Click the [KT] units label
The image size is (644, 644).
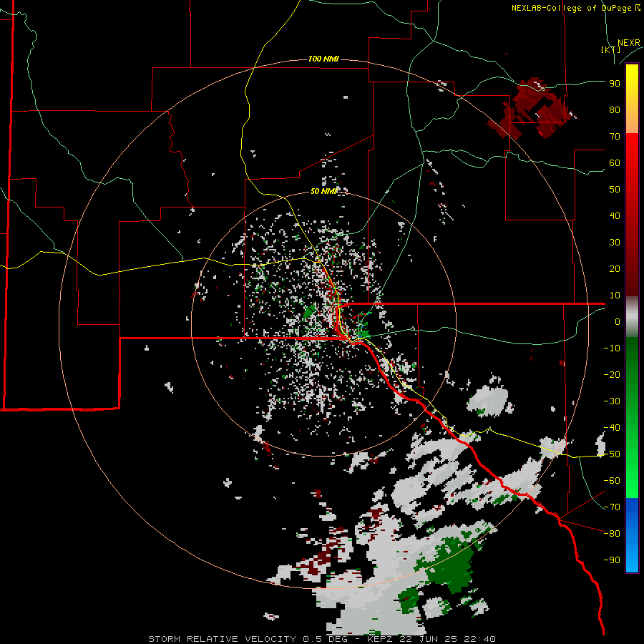click(x=610, y=49)
